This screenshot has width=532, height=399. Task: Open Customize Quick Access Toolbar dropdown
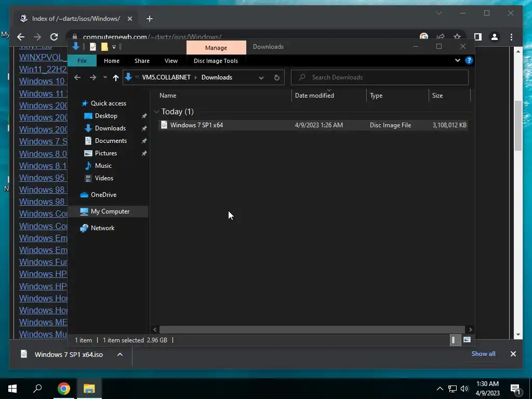(114, 47)
